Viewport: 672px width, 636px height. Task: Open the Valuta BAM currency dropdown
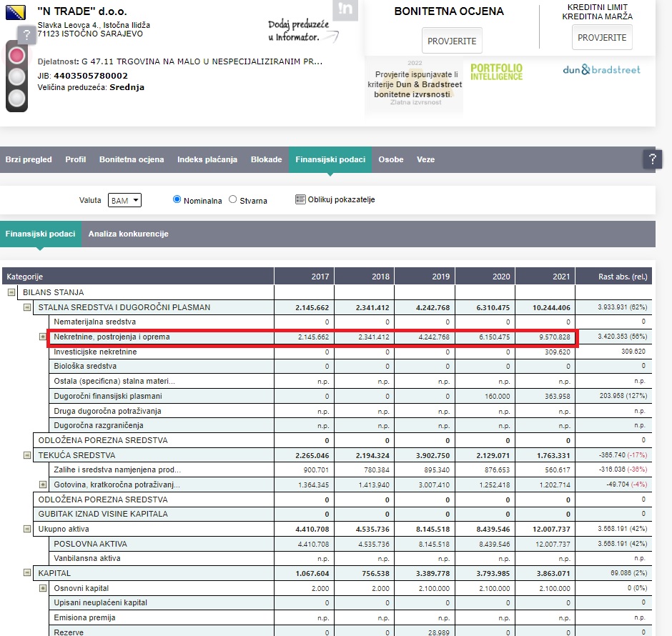pos(125,201)
